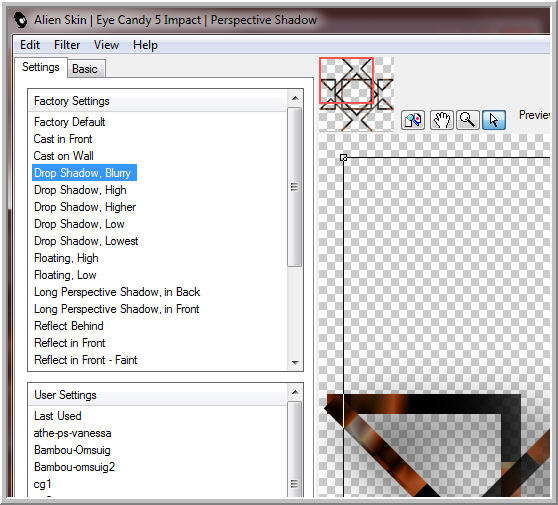The height and width of the screenshot is (505, 558).
Task: Click the User Settings list header
Action: [x=157, y=395]
